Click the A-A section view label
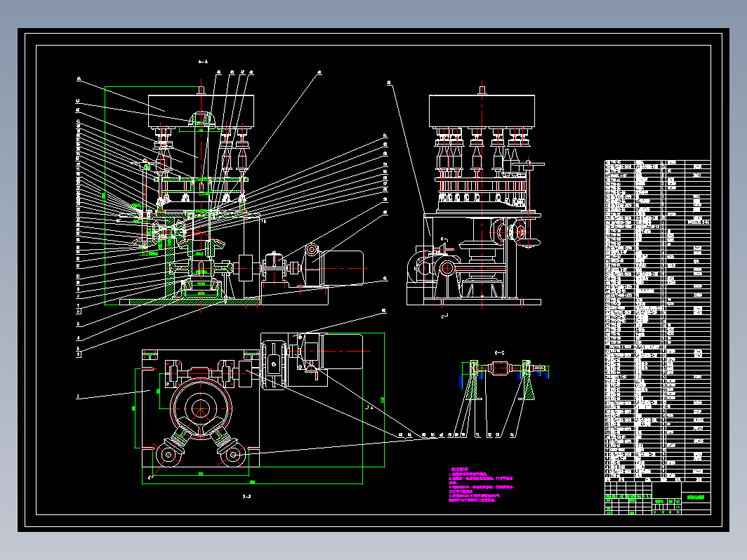Screen dimensions: 747x560 pos(203,62)
